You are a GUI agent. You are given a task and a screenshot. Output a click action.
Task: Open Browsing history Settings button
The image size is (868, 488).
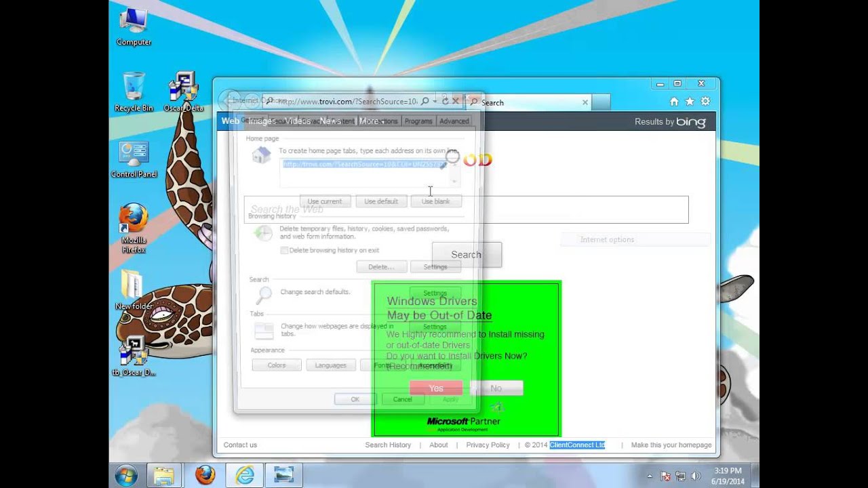click(435, 267)
